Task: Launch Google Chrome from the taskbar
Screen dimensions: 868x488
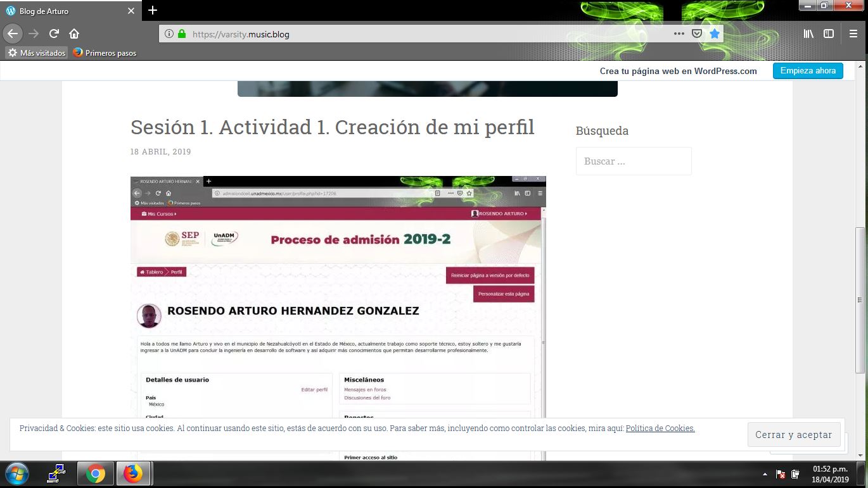Action: (x=96, y=473)
